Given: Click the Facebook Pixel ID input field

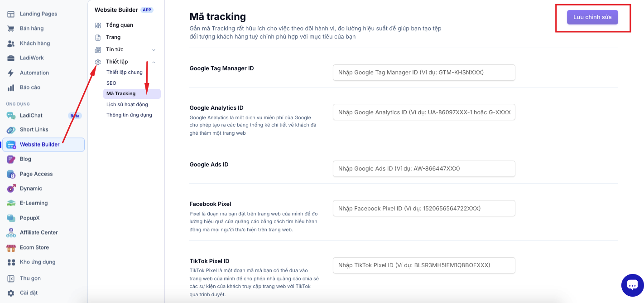Looking at the screenshot, I should click(x=424, y=208).
